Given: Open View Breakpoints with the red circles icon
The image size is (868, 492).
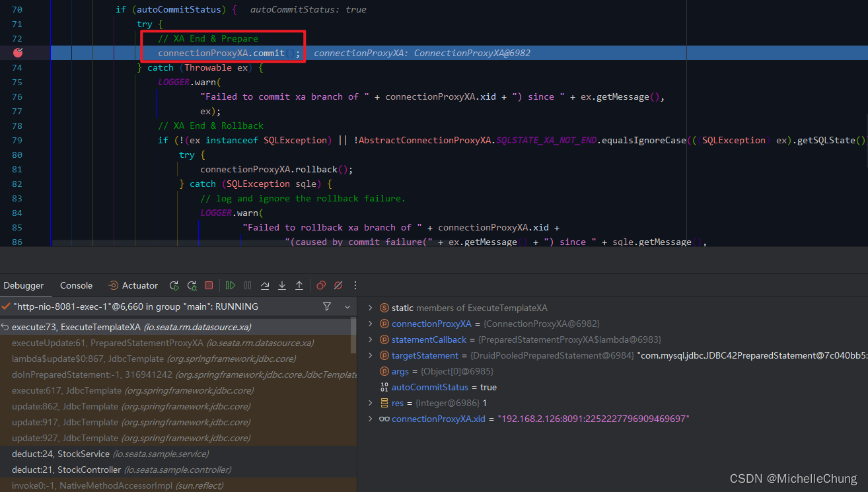Looking at the screenshot, I should [x=321, y=285].
